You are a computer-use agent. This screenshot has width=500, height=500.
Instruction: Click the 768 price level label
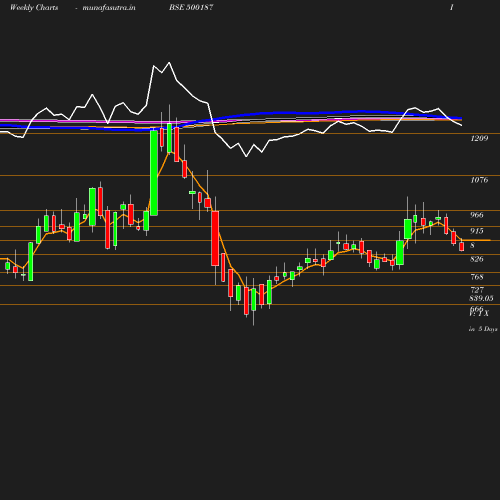click(477, 277)
